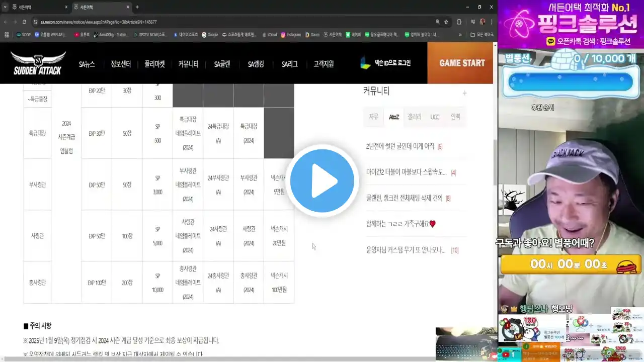The height and width of the screenshot is (362, 644).
Task: Open the 정보센터 menu
Action: 121,64
